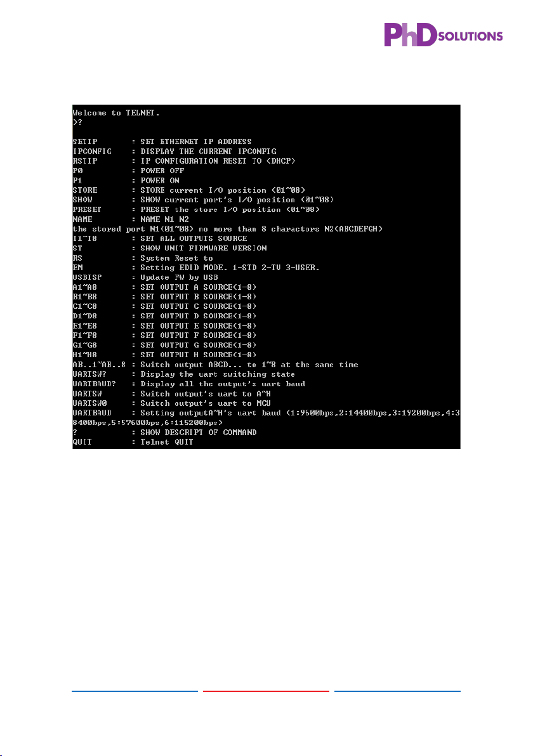533x756 pixels.
Task: Click the UARTSW? display state line
Action: pos(184,374)
